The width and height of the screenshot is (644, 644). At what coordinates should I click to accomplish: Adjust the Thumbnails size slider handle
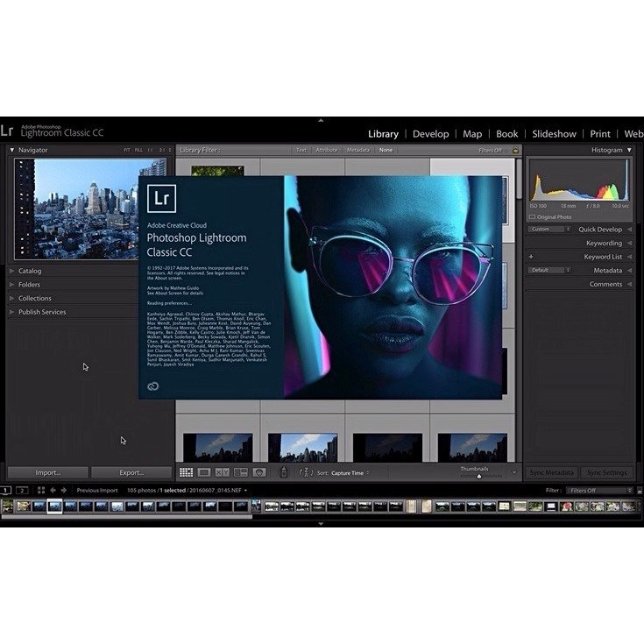479,477
